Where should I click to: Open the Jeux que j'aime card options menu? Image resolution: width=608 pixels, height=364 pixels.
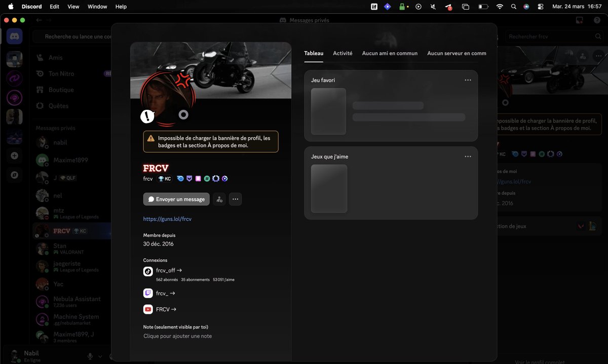[x=468, y=156]
